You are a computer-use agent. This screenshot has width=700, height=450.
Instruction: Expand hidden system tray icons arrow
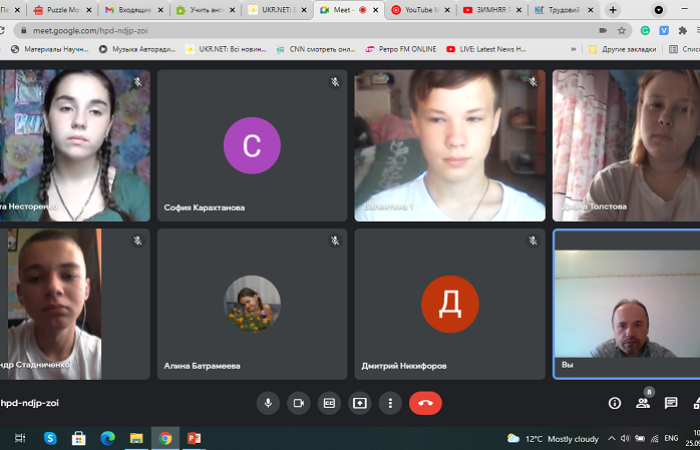coord(611,438)
